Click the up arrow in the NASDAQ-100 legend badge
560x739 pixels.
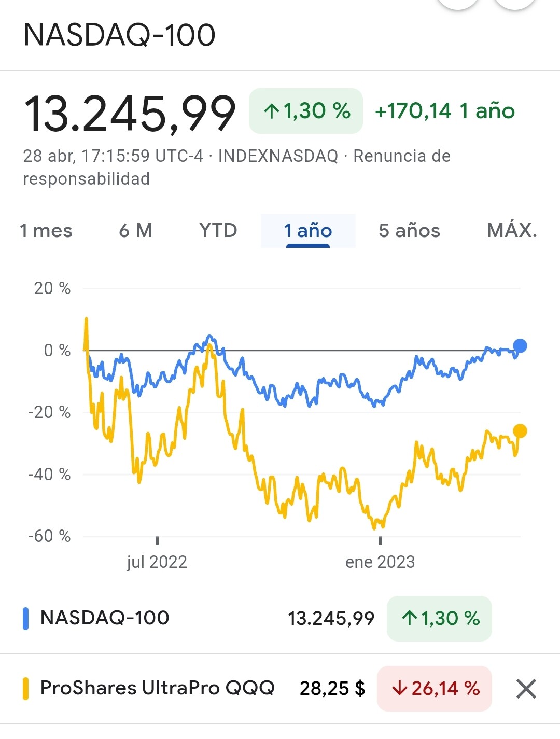(x=409, y=618)
